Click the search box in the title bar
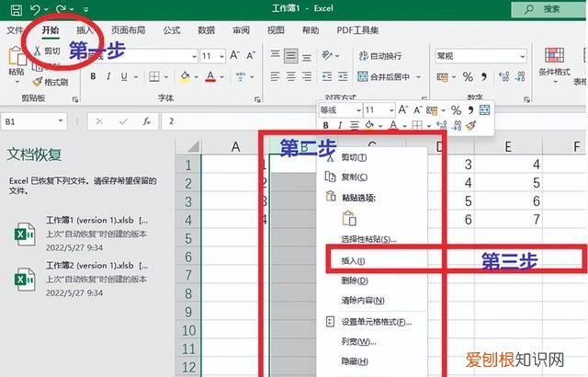 tap(548, 9)
